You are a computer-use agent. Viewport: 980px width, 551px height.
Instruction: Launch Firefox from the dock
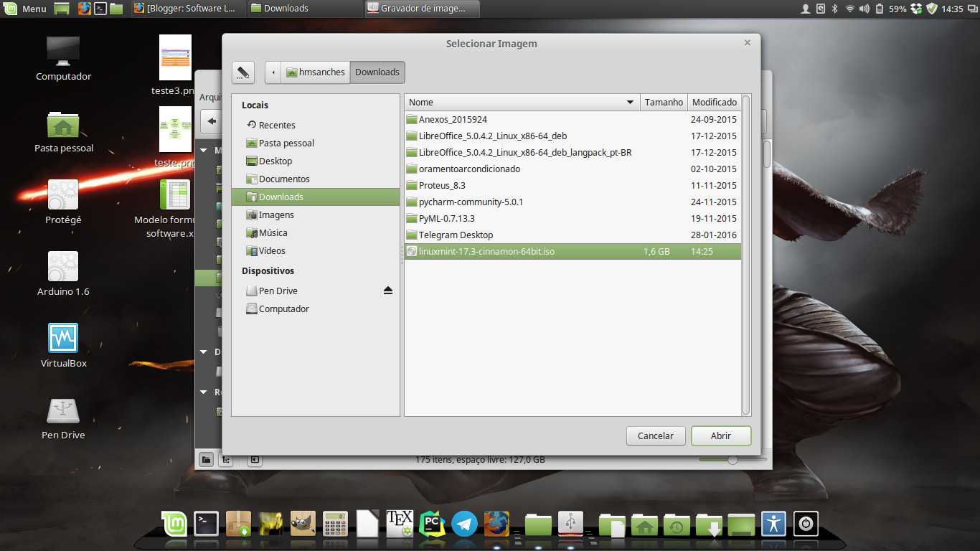[x=496, y=524]
